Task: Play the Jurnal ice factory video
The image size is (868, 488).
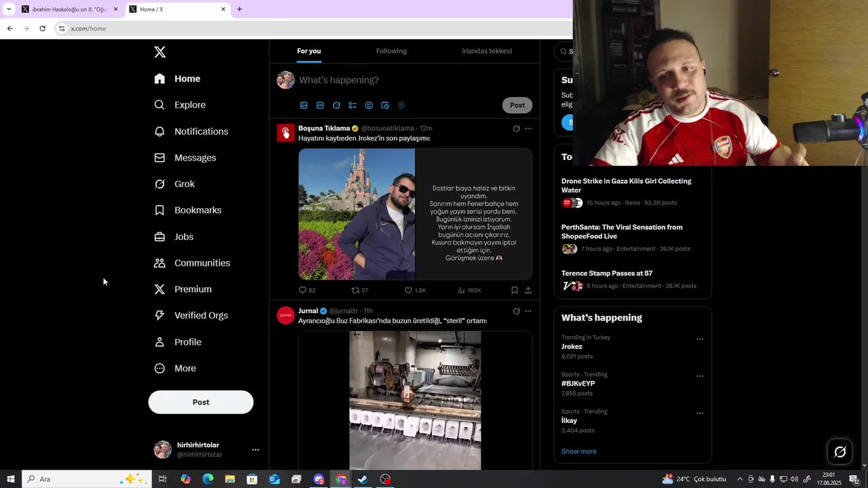Action: [415, 400]
